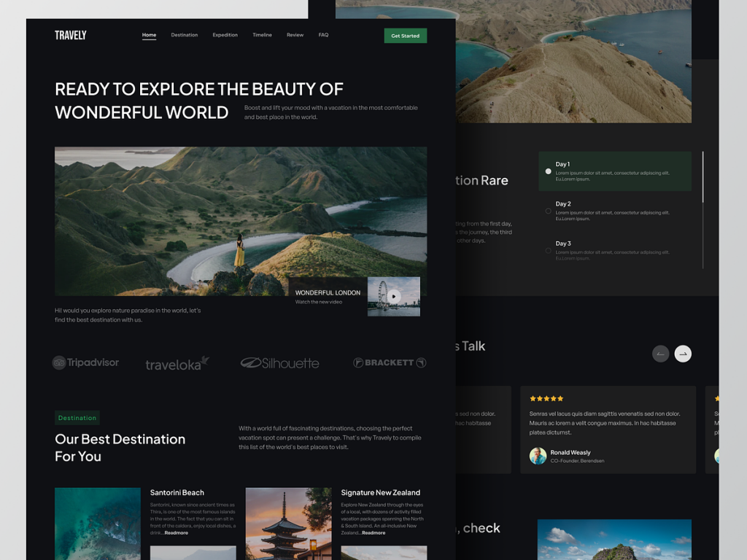Screen dimensions: 747x560
Task: Click the Tripadvisor partner logo
Action: pyautogui.click(x=85, y=362)
